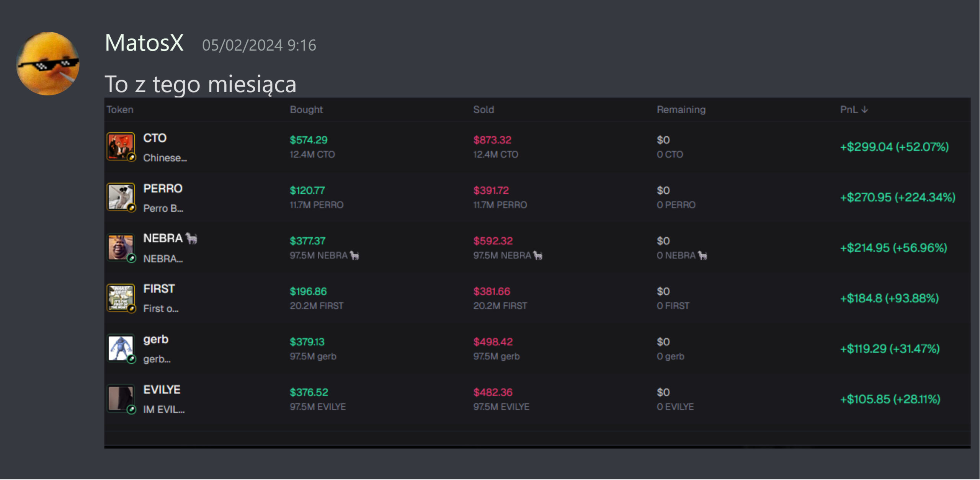The width and height of the screenshot is (980, 480).
Task: Click the $196.86 FIRST bought amount
Action: [x=308, y=291]
